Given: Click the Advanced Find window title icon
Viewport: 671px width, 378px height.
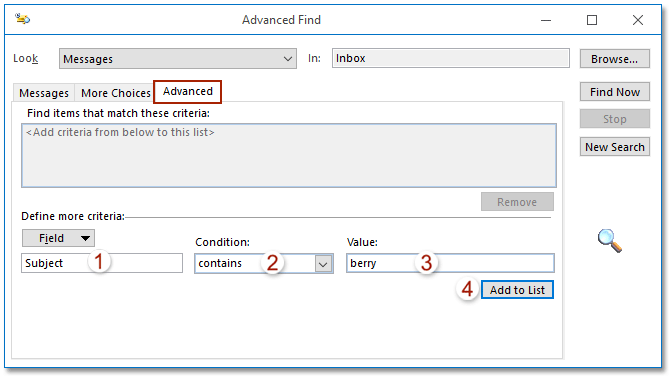Looking at the screenshot, I should point(22,19).
